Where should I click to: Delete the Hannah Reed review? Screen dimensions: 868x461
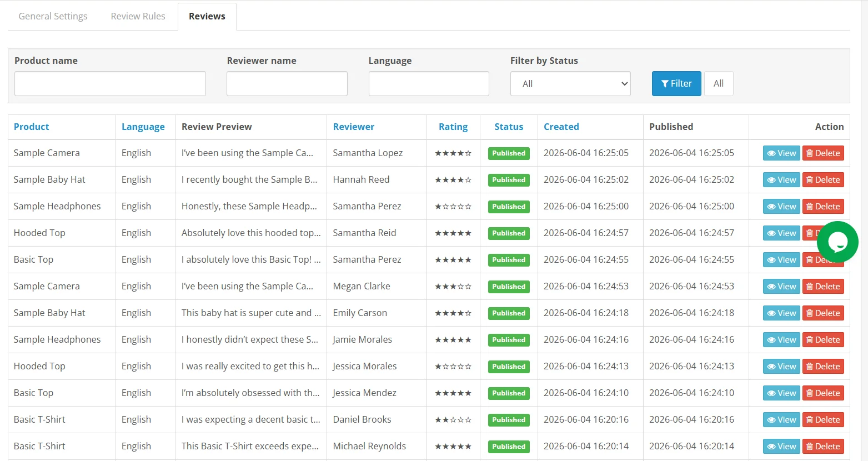click(823, 180)
